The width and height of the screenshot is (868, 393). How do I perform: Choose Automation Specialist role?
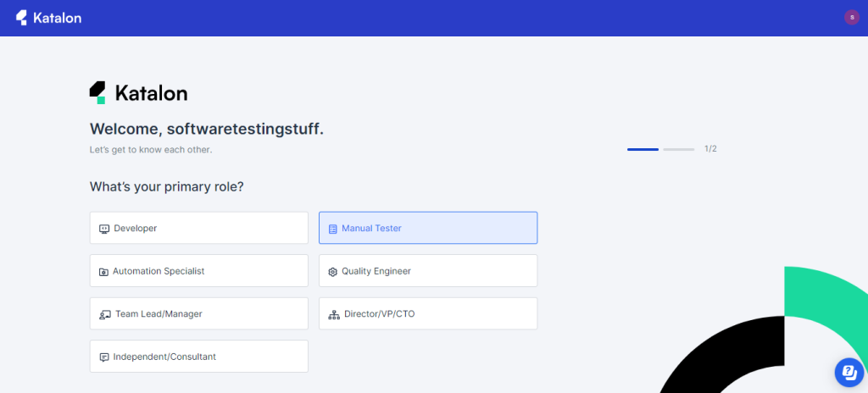198,271
